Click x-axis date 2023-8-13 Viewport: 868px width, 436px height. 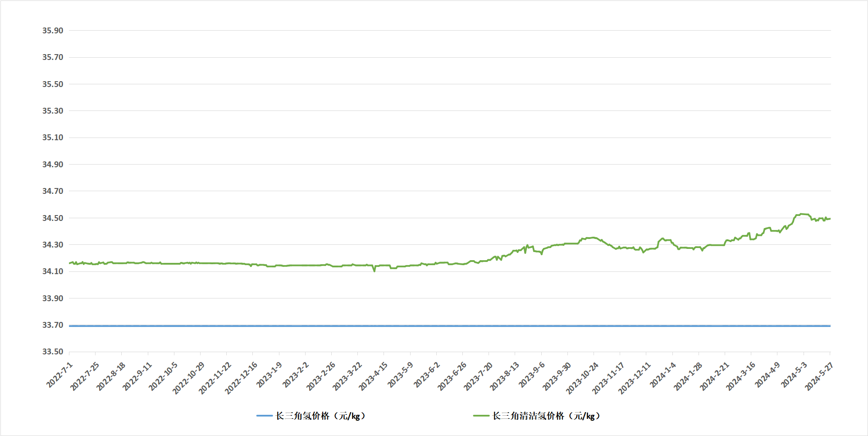click(x=504, y=376)
